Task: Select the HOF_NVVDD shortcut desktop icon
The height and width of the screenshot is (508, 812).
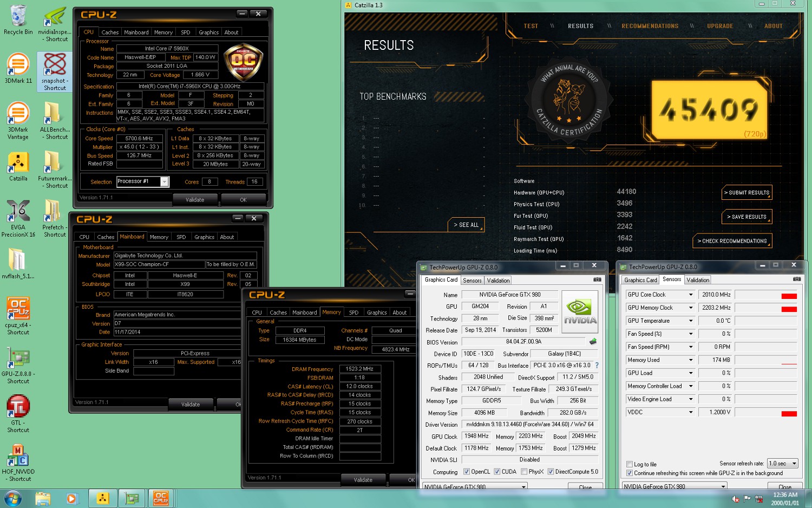Action: (x=18, y=463)
